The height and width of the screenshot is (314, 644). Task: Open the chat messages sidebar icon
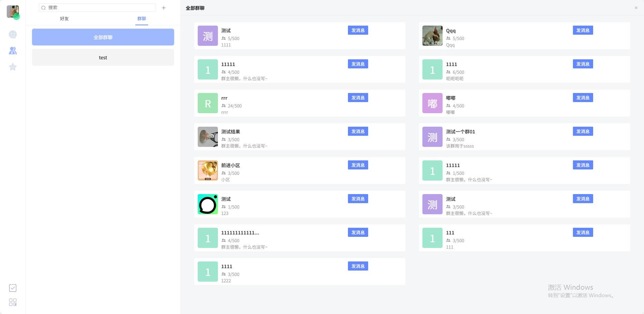click(13, 34)
